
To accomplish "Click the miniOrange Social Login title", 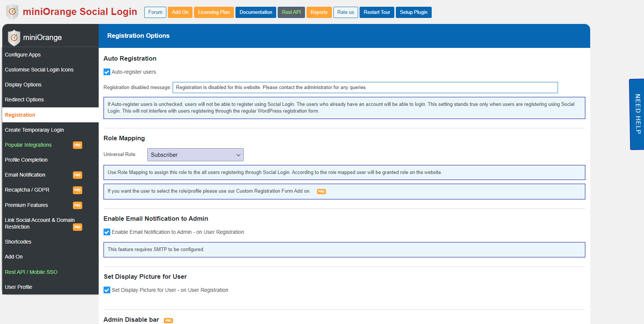I will (80, 12).
